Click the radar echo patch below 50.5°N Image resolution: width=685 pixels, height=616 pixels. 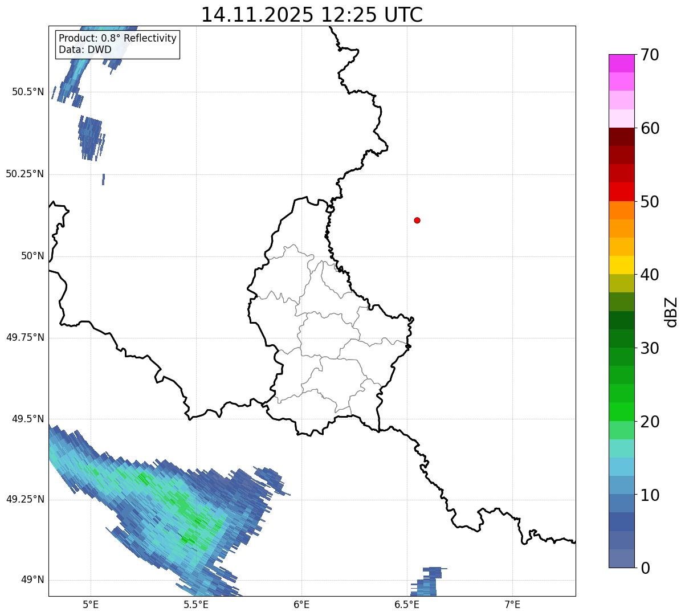(x=91, y=137)
